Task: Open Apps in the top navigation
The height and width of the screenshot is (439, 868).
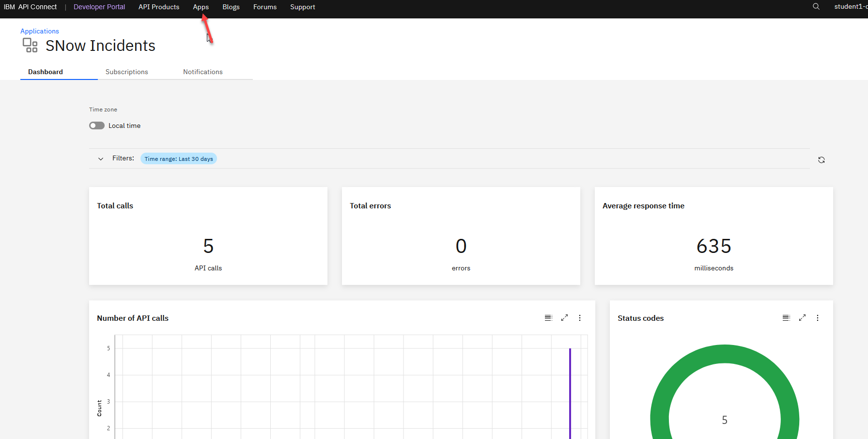Action: [201, 7]
